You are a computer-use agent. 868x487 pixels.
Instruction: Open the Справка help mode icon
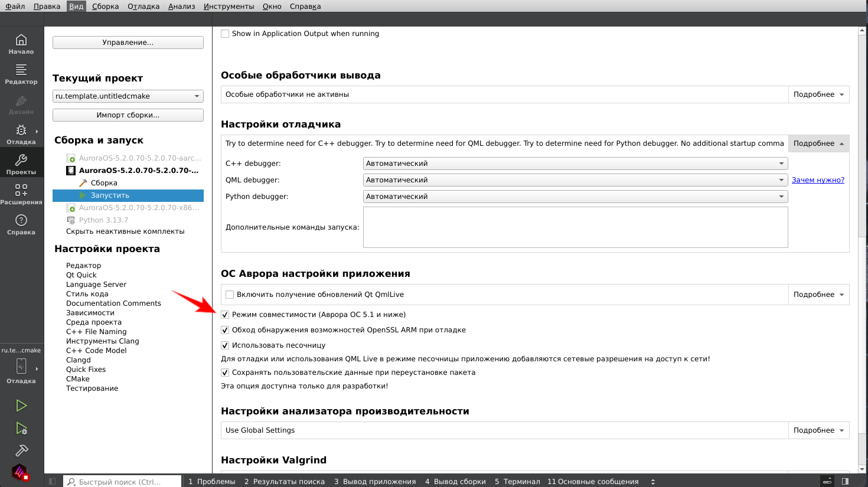[x=21, y=224]
